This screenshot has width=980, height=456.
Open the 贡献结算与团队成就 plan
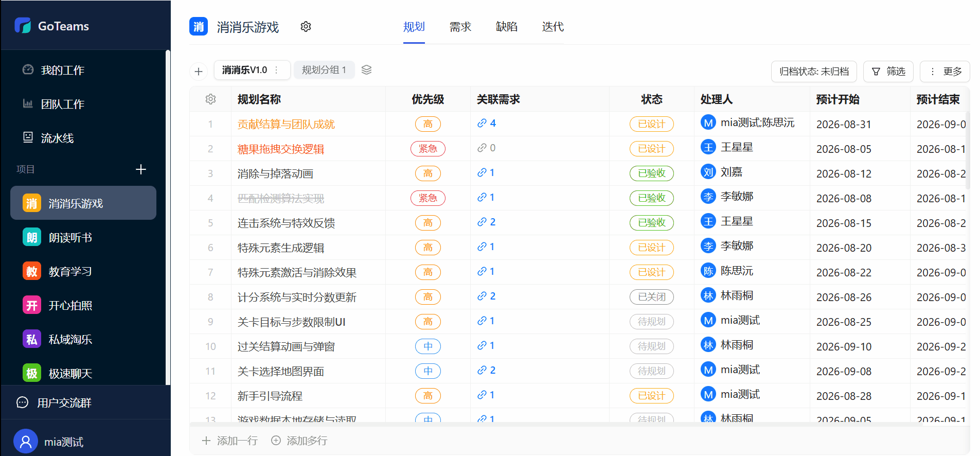pyautogui.click(x=286, y=124)
